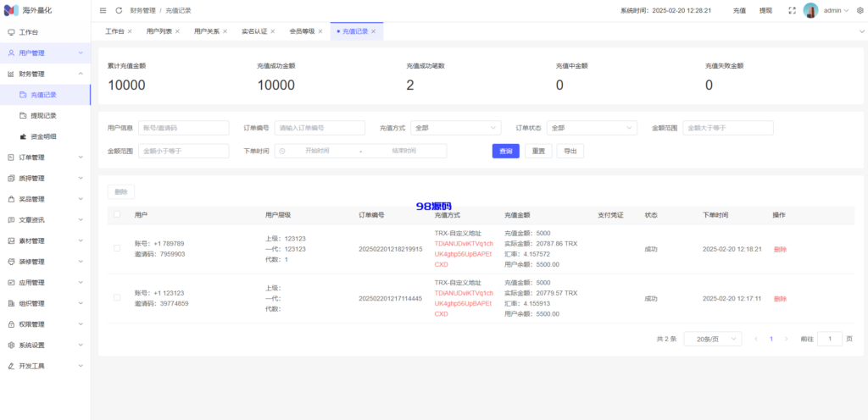Click the 结束时间 date field
Image resolution: width=868 pixels, height=420 pixels.
pos(404,151)
